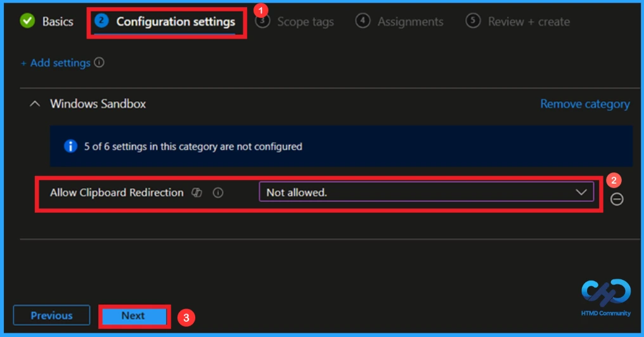Image resolution: width=644 pixels, height=337 pixels.
Task: Click the Add settings link
Action: (55, 63)
